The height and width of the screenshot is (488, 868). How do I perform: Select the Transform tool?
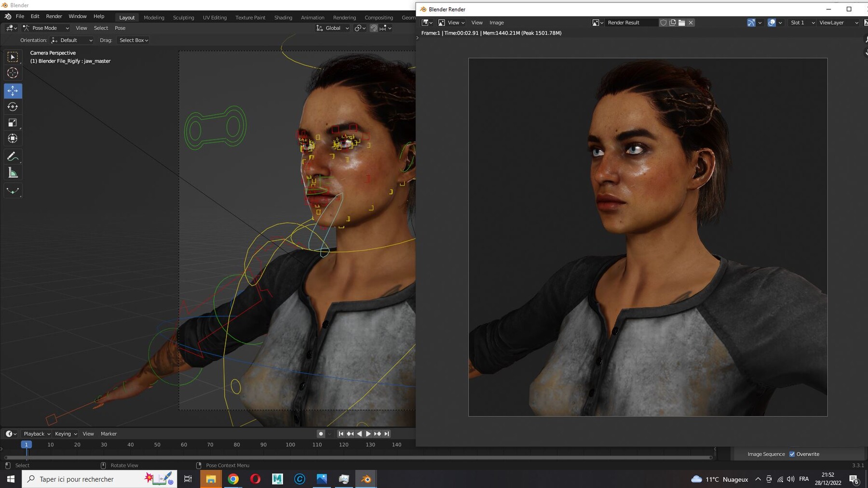[13, 139]
